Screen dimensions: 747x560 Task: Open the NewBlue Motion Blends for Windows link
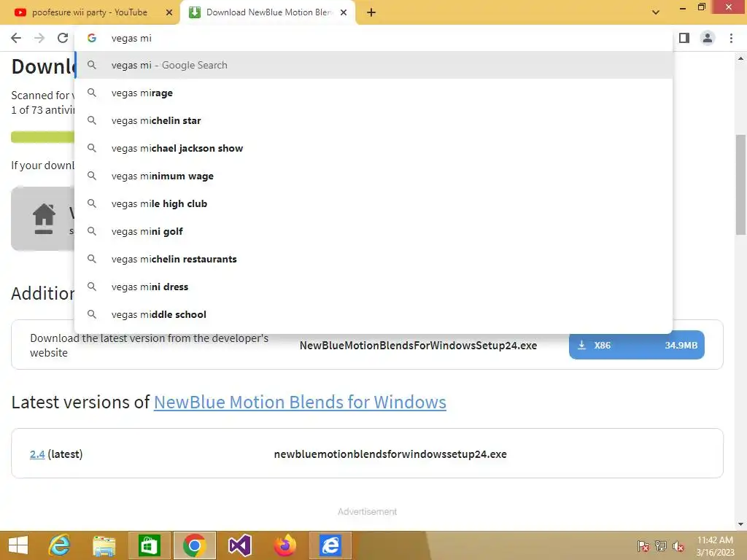click(300, 402)
